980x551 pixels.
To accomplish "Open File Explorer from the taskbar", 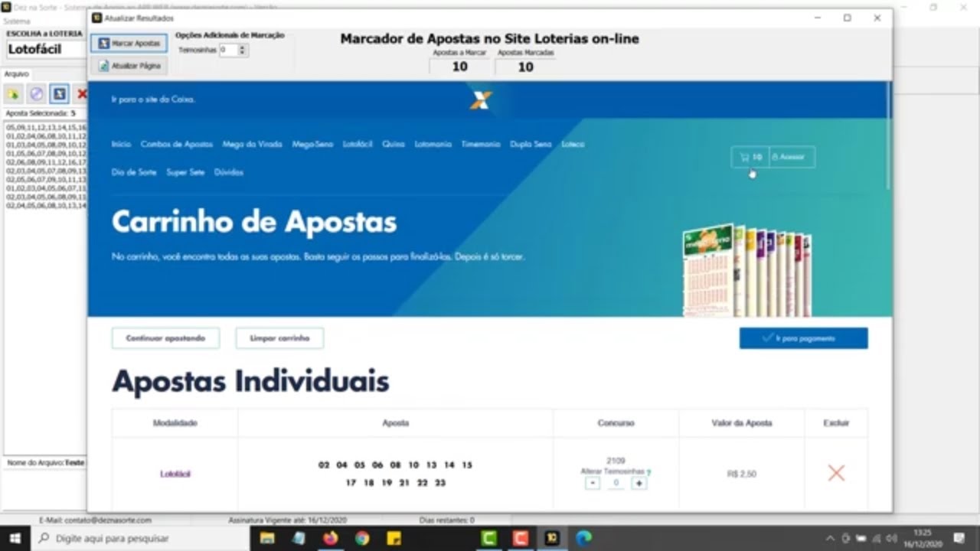I will coord(267,538).
